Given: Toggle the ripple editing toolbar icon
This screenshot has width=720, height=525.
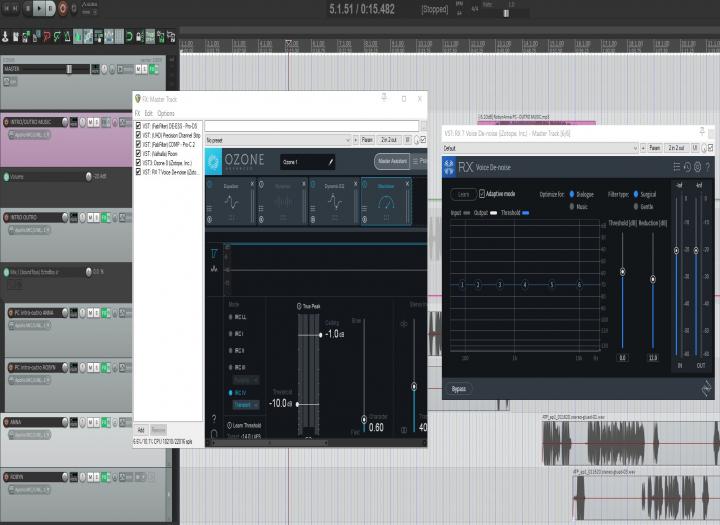Looking at the screenshot, I should click(x=99, y=36).
